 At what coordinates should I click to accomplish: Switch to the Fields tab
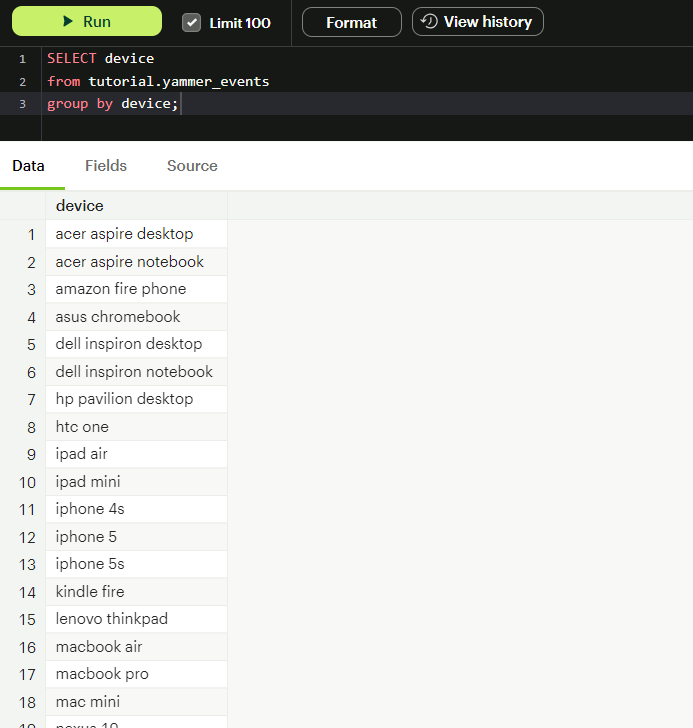point(106,166)
